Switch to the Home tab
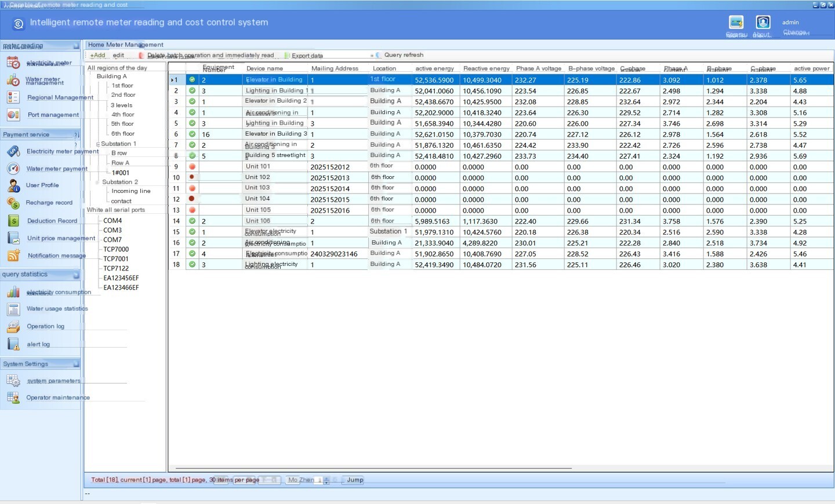The width and height of the screenshot is (835, 504). tap(96, 45)
